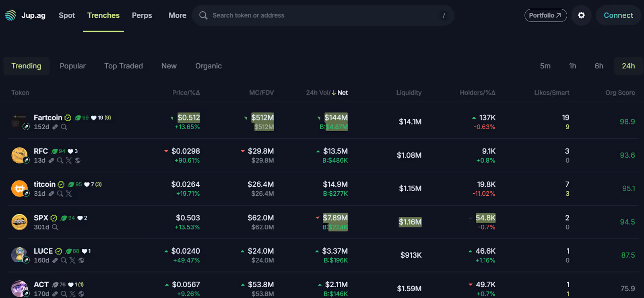Sort by Price/%Δ column header
The height and width of the screenshot is (298, 644).
coord(186,93)
